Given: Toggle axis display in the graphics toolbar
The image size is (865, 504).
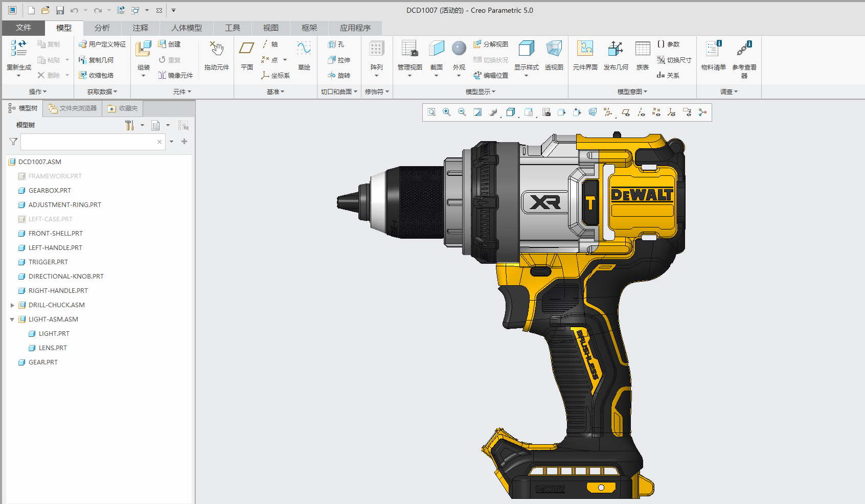Looking at the screenshot, I should (x=641, y=112).
